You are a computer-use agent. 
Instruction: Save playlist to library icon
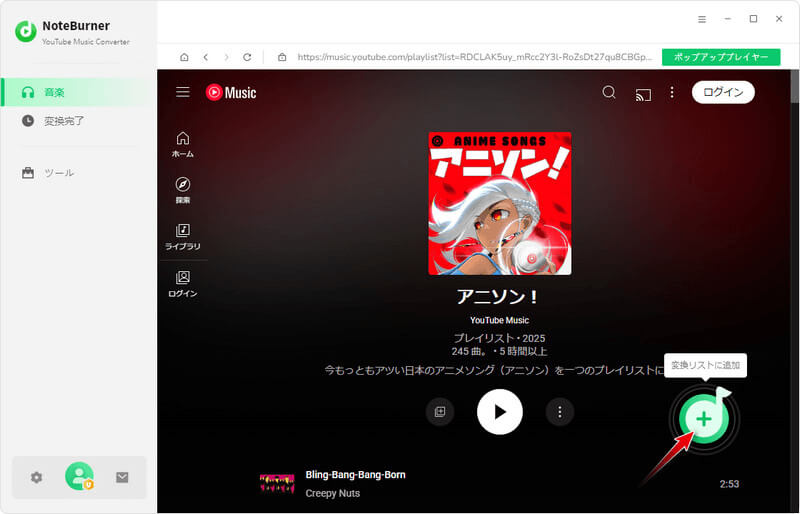[x=440, y=412]
